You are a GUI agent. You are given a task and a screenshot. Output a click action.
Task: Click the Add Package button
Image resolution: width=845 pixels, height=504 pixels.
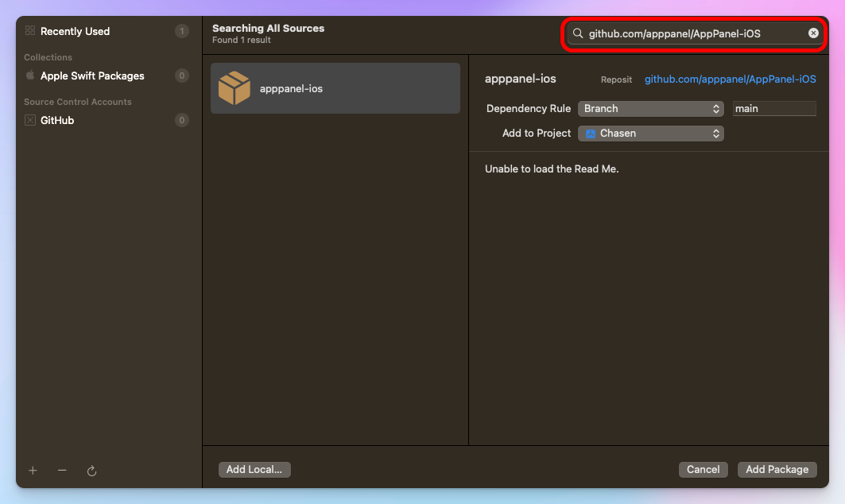click(777, 470)
